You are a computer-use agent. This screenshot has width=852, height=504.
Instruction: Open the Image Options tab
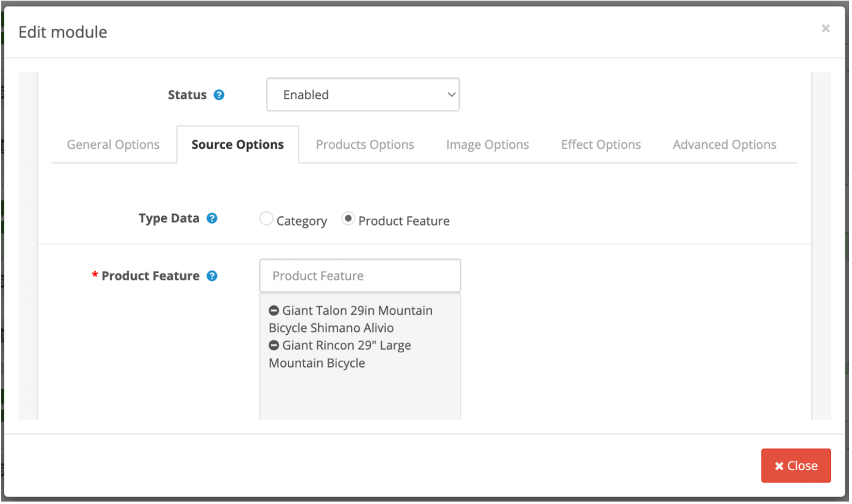(x=487, y=145)
